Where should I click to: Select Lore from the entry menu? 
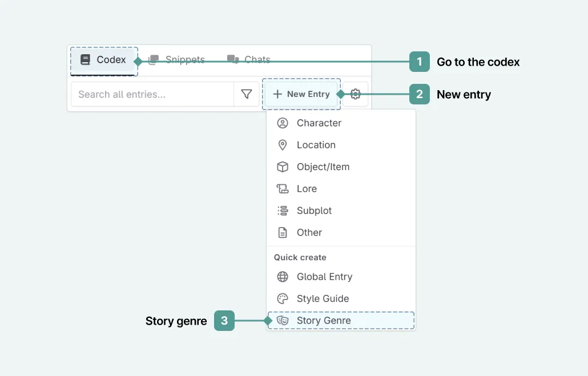[308, 188]
